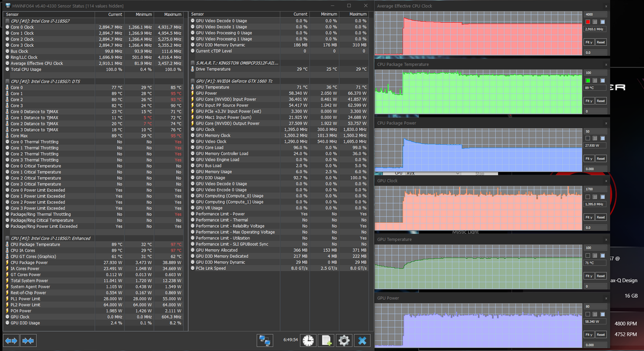The height and width of the screenshot is (351, 644).
Task: Select the Package/Ring Power Limit Exceeded row
Action: click(x=94, y=226)
